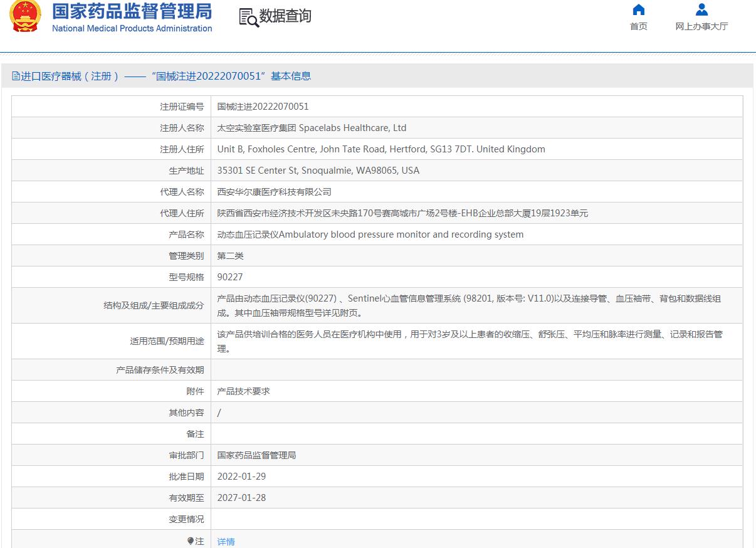Open the 数据查询 search icon
756x548 pixels.
click(x=249, y=18)
